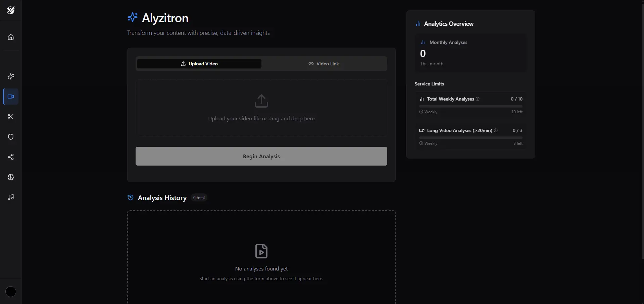Click info icon beside Total Weekly Analyses
This screenshot has width=644, height=304.
click(478, 99)
